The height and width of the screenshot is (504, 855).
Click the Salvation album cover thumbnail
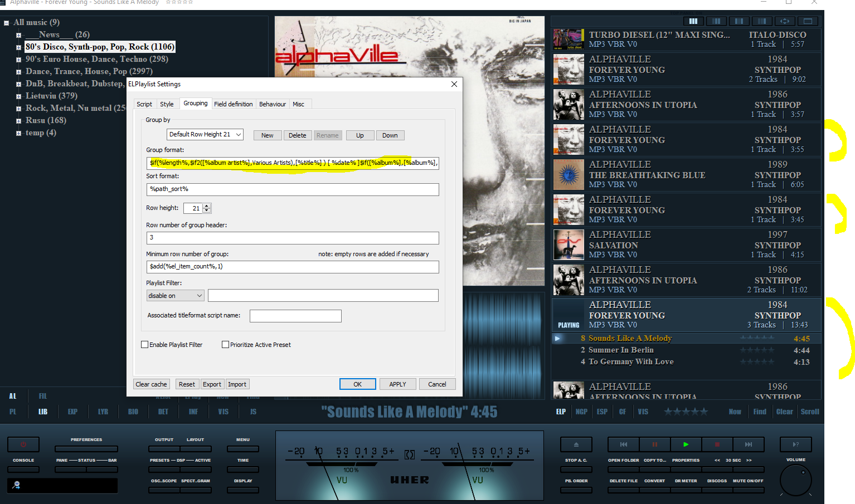[x=569, y=245]
